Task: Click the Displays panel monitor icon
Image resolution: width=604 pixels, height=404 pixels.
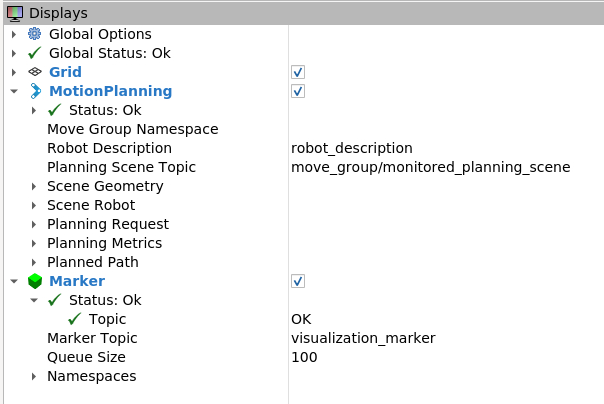Action: click(x=15, y=13)
